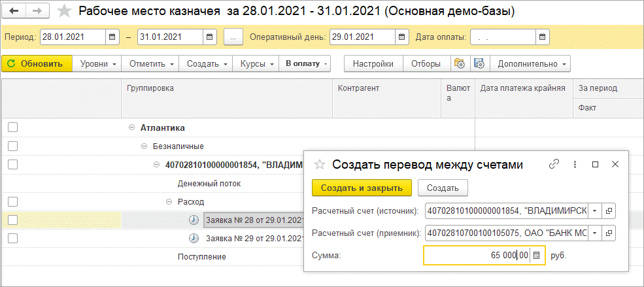Click the filter settings gear icon after Отборы
The height and width of the screenshot is (287, 644).
(460, 64)
